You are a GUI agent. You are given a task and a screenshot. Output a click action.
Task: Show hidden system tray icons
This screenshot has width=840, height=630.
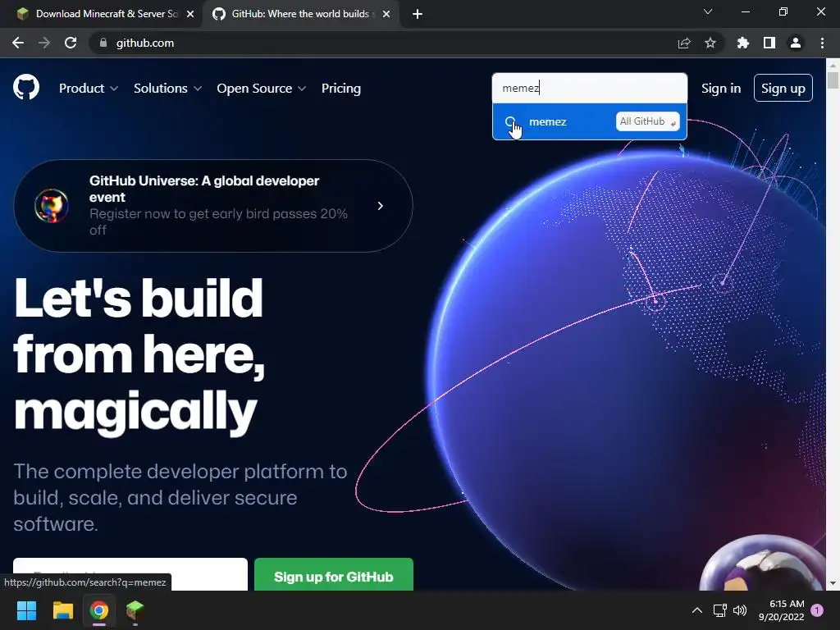pyautogui.click(x=697, y=610)
